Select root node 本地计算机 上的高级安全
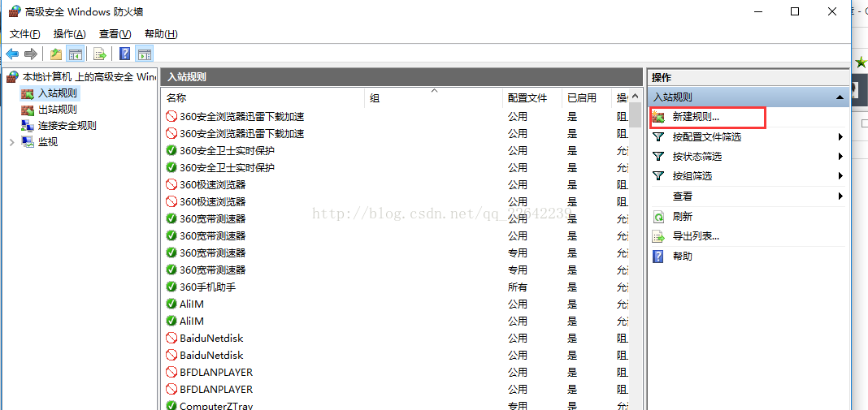 (89, 76)
